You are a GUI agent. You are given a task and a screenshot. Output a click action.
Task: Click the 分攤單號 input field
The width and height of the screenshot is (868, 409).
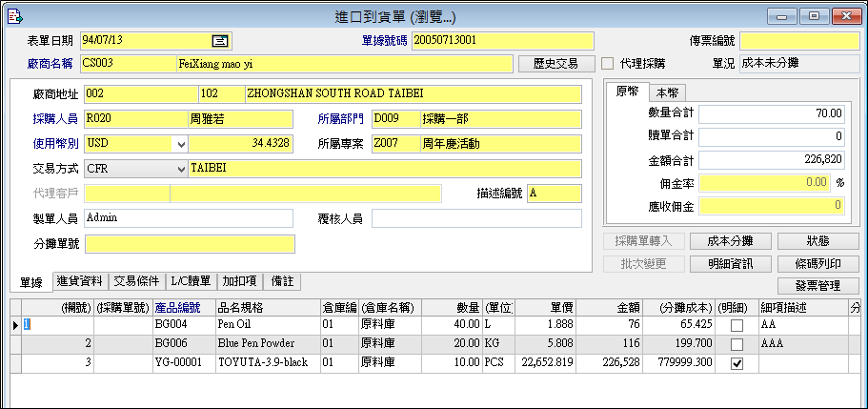(x=189, y=243)
